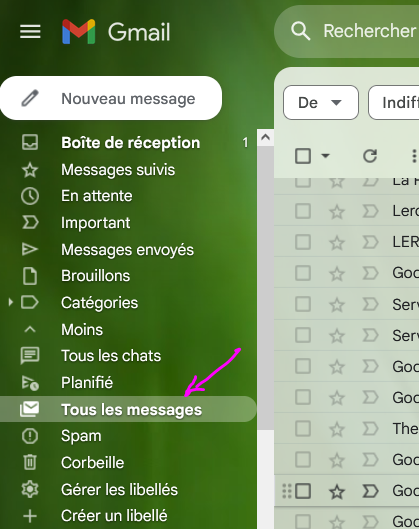Open the selection options arrow beside select-all
Viewport: 419px width, 529px height.
(325, 156)
